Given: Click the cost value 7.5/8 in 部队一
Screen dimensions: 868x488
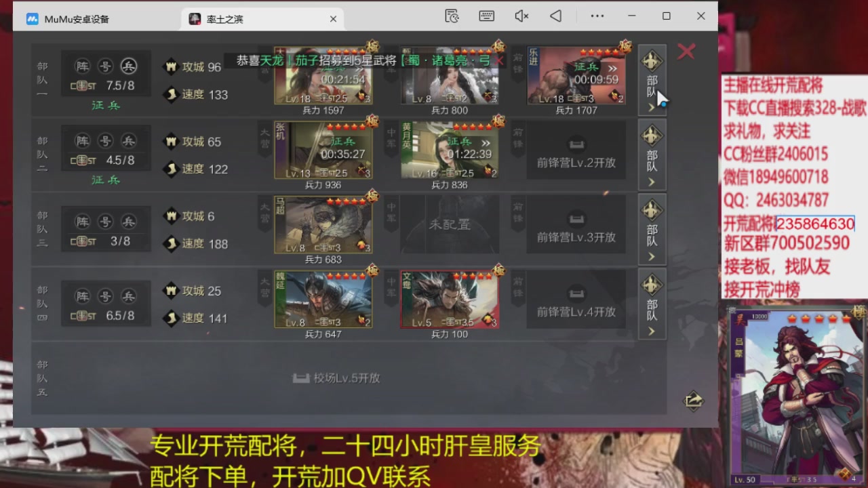Looking at the screenshot, I should coord(120,85).
